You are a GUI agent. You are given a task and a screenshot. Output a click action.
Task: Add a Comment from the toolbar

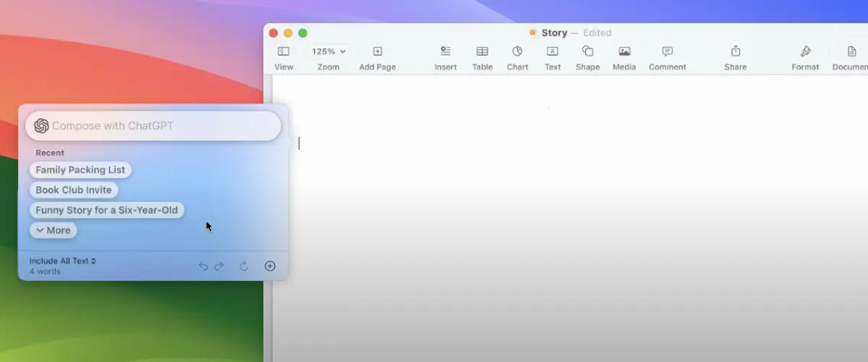tap(668, 51)
